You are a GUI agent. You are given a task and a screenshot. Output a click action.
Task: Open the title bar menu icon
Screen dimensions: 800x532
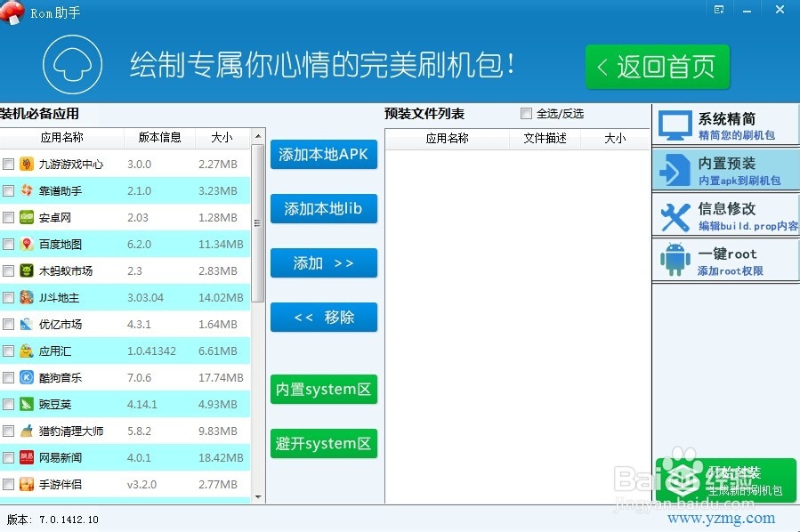[x=719, y=10]
